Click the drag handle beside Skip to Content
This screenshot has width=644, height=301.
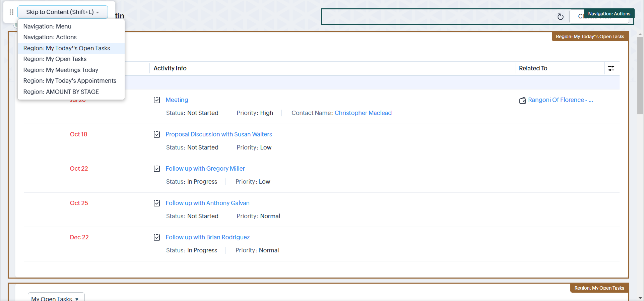11,12
